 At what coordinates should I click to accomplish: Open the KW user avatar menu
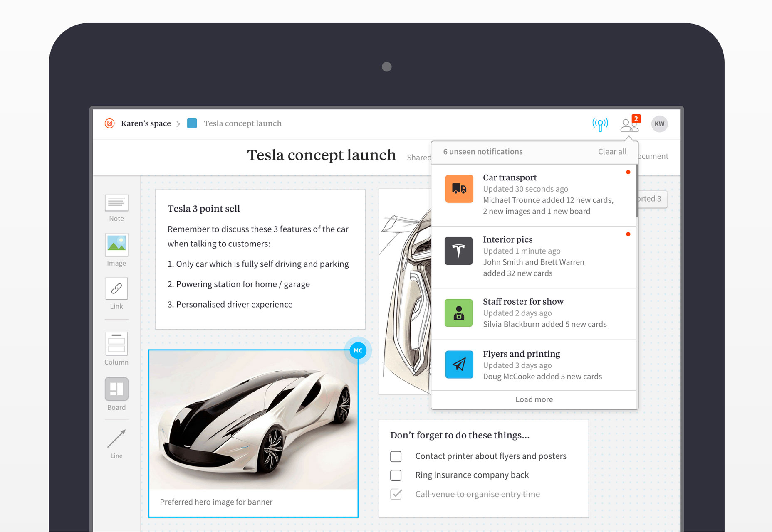pos(659,124)
